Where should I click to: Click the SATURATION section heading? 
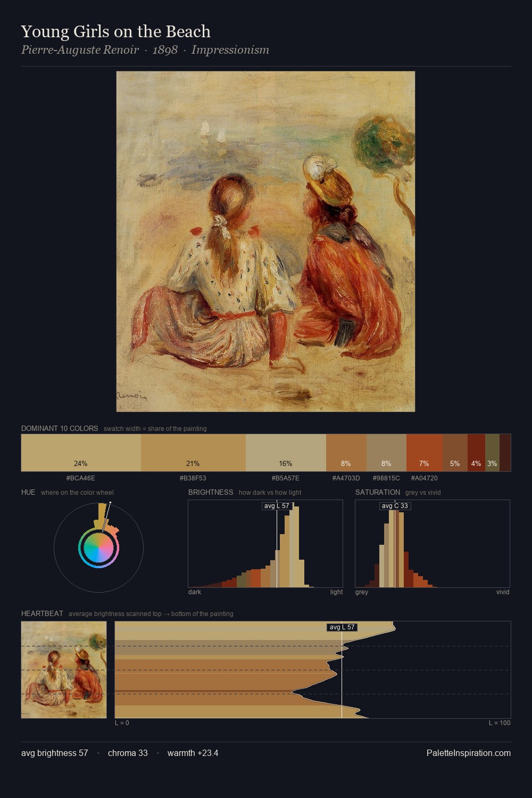[x=378, y=492]
